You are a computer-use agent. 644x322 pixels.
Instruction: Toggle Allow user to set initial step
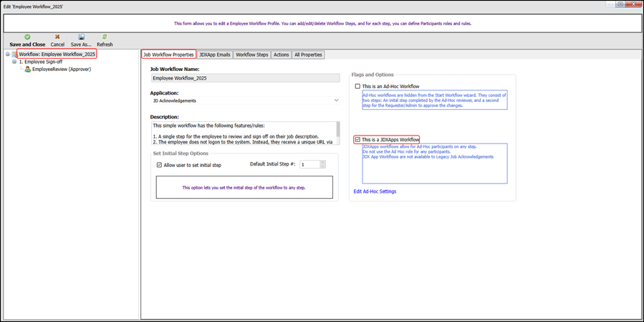point(160,165)
